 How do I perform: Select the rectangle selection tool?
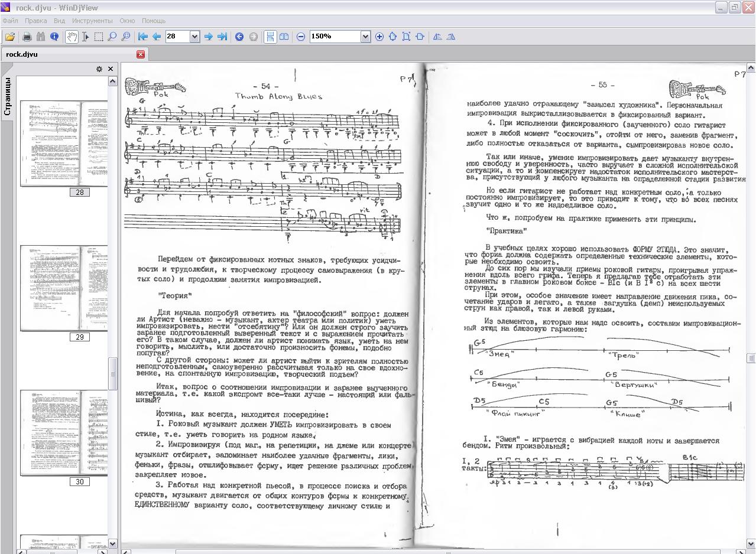(99, 37)
